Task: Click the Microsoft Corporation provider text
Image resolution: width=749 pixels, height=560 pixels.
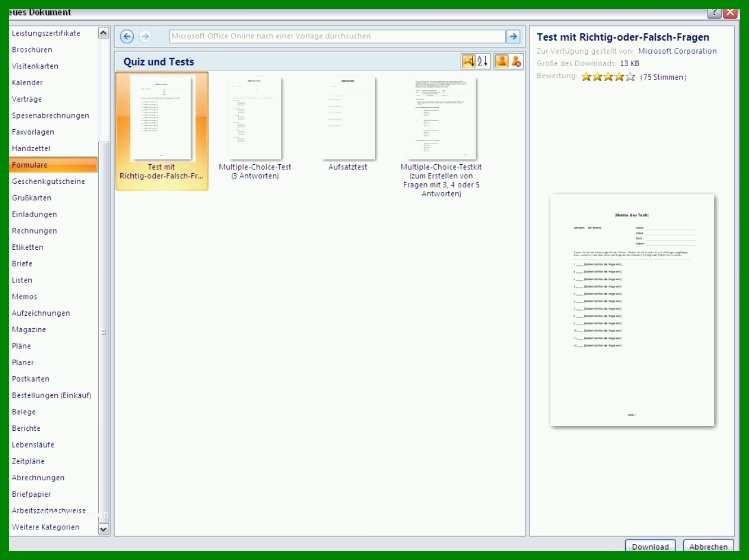Action: tap(677, 51)
